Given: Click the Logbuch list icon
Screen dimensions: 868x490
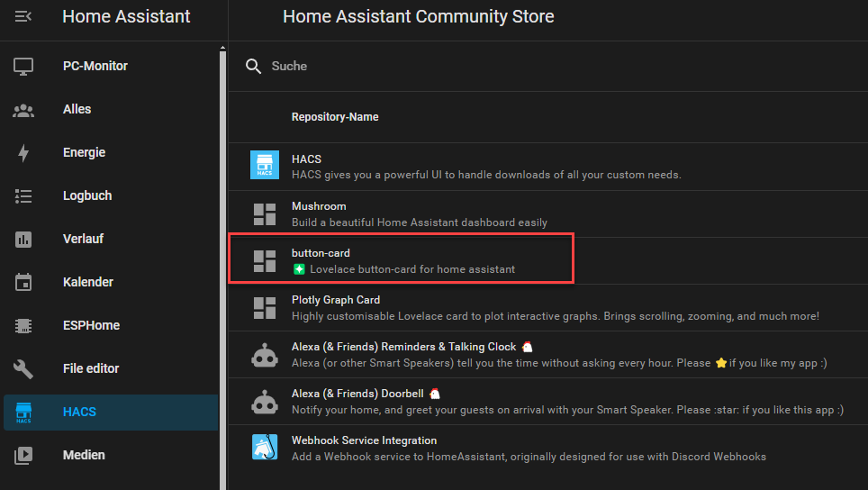Looking at the screenshot, I should click(23, 195).
